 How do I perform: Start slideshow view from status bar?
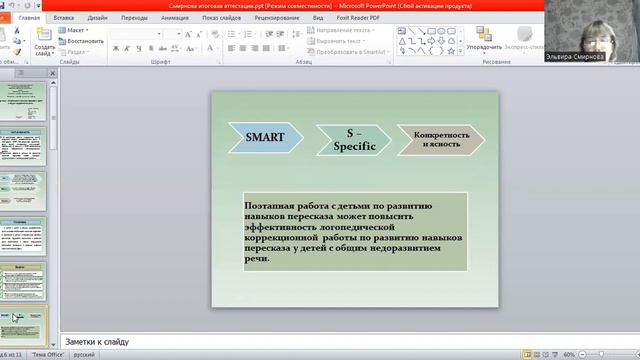[x=555, y=355]
